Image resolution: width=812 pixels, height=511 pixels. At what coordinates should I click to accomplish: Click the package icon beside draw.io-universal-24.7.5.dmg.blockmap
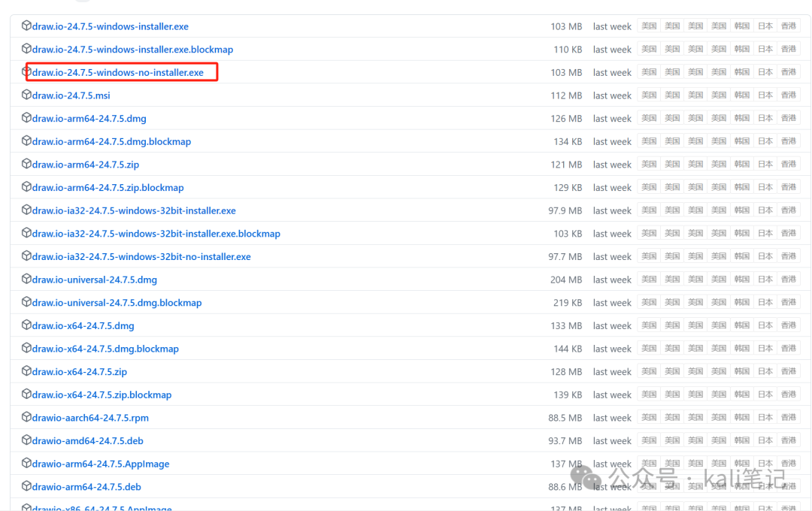(x=26, y=302)
